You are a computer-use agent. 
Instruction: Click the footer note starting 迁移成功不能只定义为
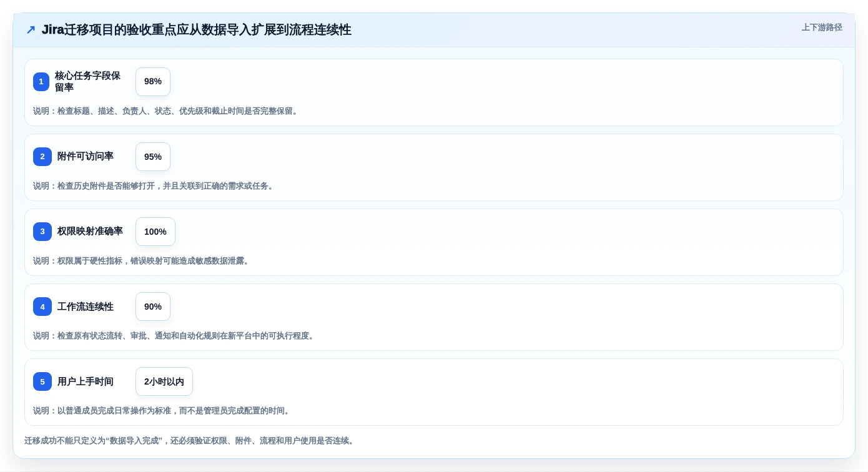point(190,441)
